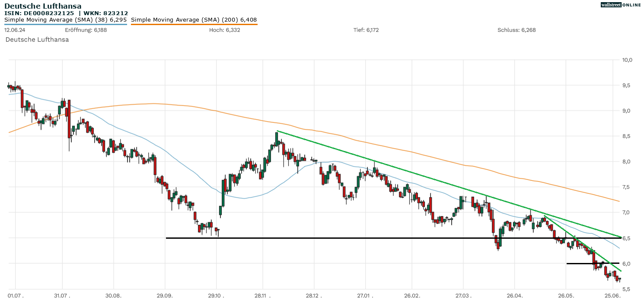Click the Tief 6,172 value
The width and height of the screenshot is (644, 298).
tap(366, 30)
